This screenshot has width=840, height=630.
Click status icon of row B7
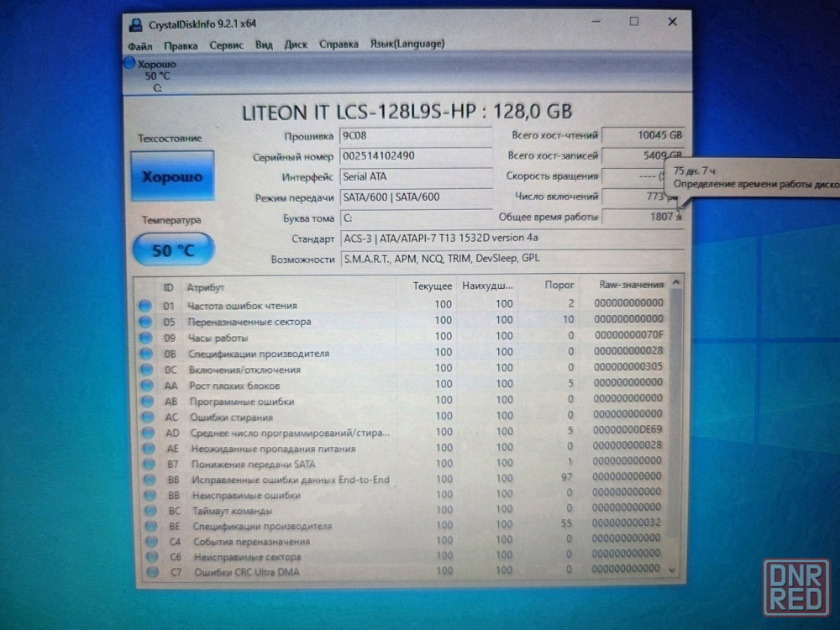pyautogui.click(x=150, y=464)
